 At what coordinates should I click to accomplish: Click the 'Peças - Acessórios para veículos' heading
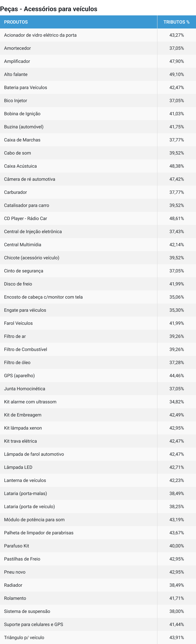click(49, 9)
